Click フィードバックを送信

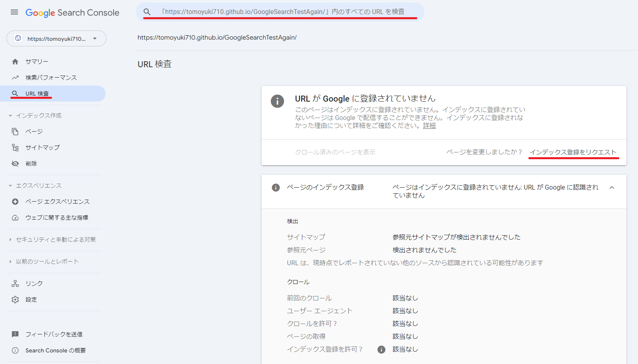[x=53, y=334]
